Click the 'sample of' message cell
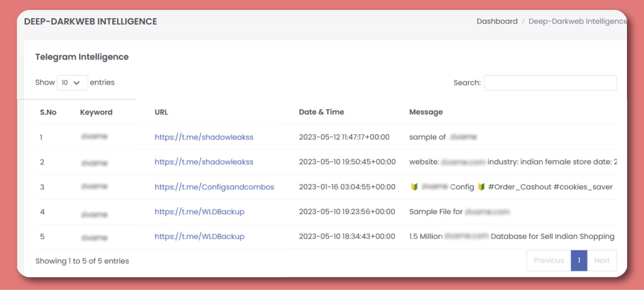 coord(443,138)
